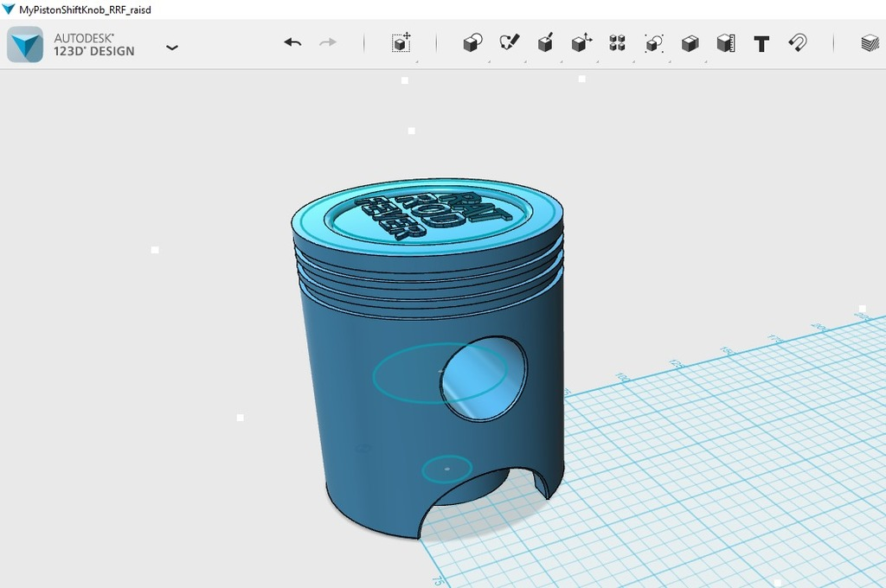Open the app dropdown next to 123D Design logo
The width and height of the screenshot is (886, 588).
click(x=172, y=47)
